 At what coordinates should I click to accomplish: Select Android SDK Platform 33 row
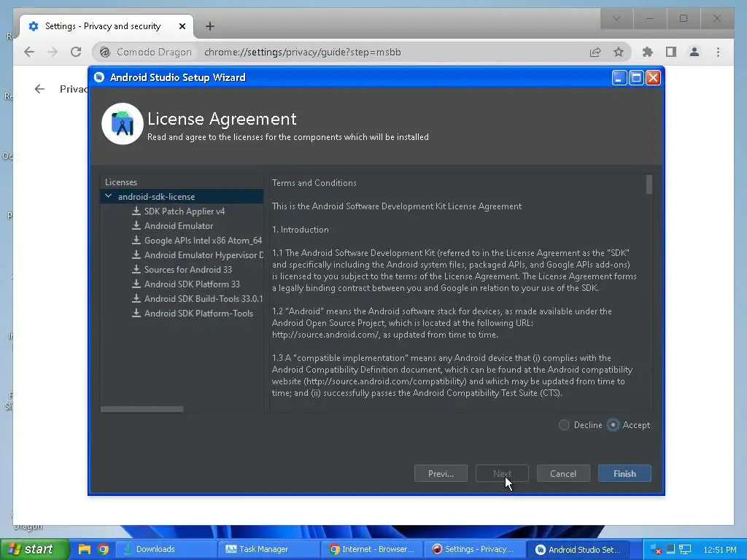click(x=182, y=284)
